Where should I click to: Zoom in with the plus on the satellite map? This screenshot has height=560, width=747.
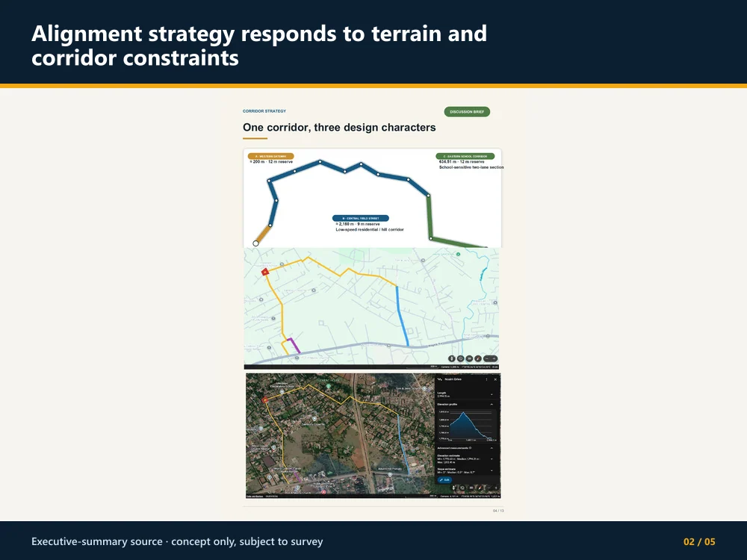(496, 488)
